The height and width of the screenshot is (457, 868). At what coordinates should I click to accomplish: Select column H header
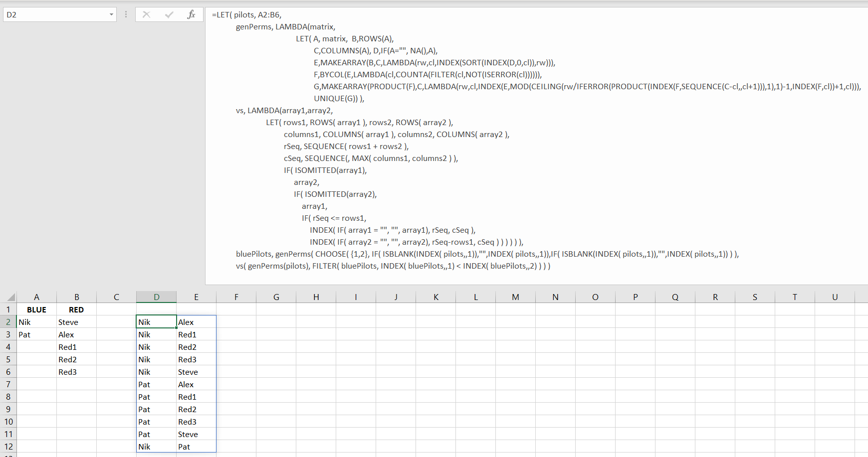(316, 297)
